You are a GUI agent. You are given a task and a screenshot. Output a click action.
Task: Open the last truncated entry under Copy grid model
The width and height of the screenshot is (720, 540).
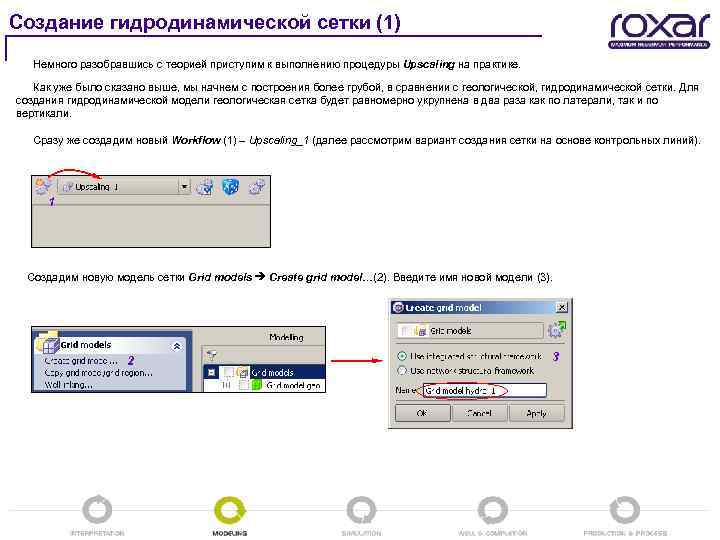coord(68,385)
